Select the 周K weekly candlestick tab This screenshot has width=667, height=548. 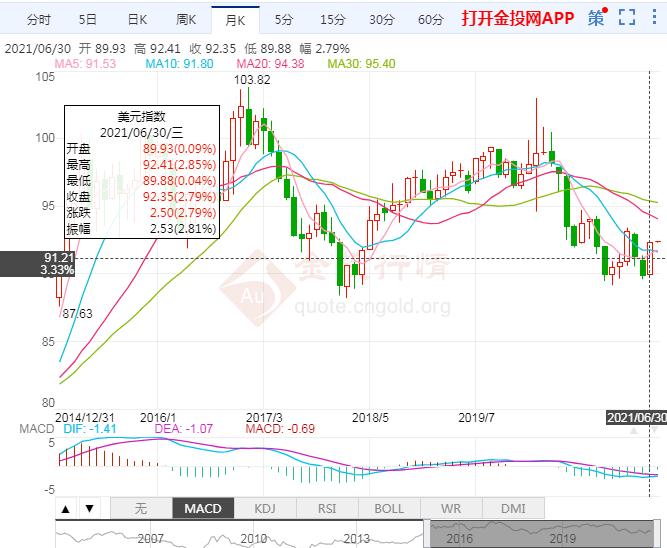[x=186, y=19]
